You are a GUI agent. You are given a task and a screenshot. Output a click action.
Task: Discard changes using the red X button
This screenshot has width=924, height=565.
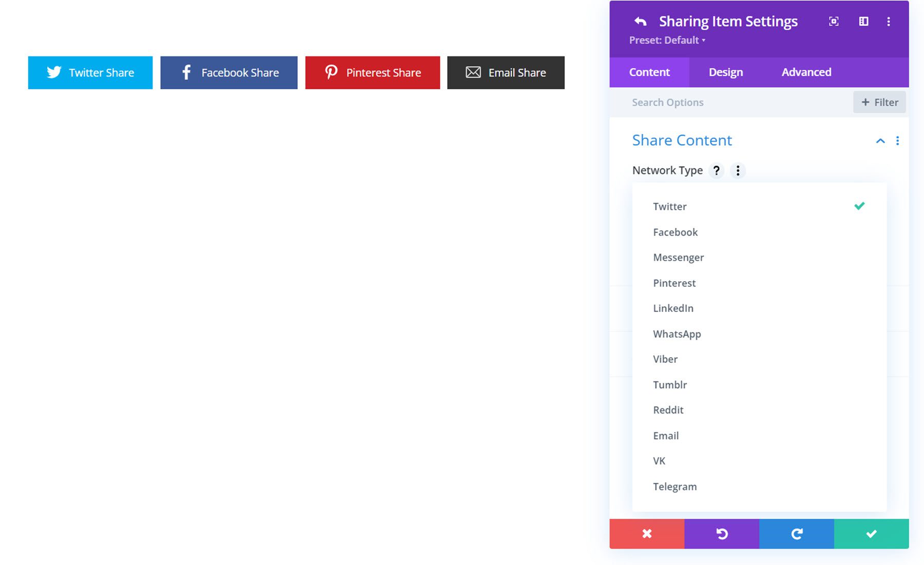click(x=647, y=534)
